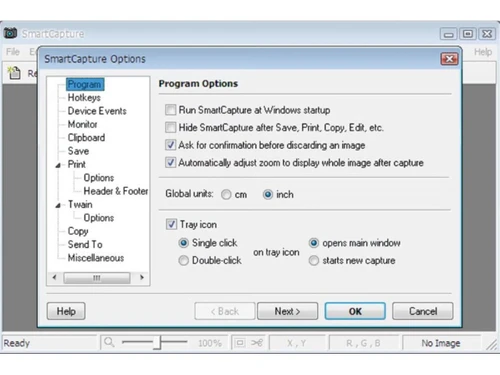The image size is (500, 375).
Task: Cancel the options dialog
Action: tap(423, 311)
